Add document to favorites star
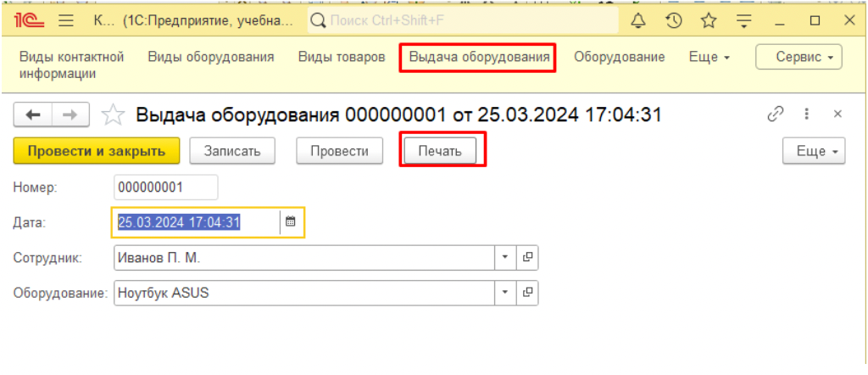 pyautogui.click(x=113, y=115)
